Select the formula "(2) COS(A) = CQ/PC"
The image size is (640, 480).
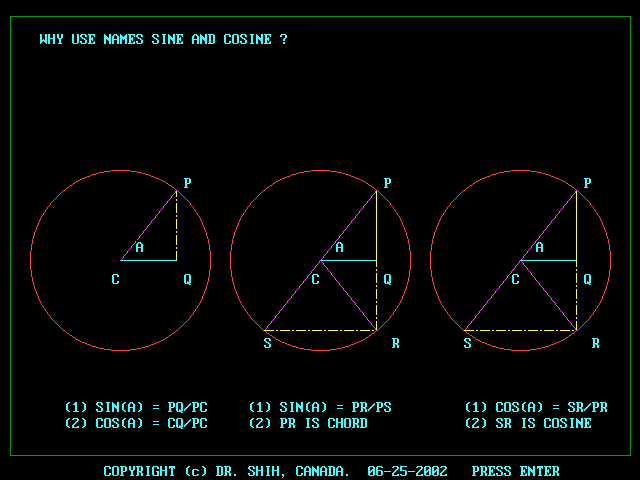136,423
